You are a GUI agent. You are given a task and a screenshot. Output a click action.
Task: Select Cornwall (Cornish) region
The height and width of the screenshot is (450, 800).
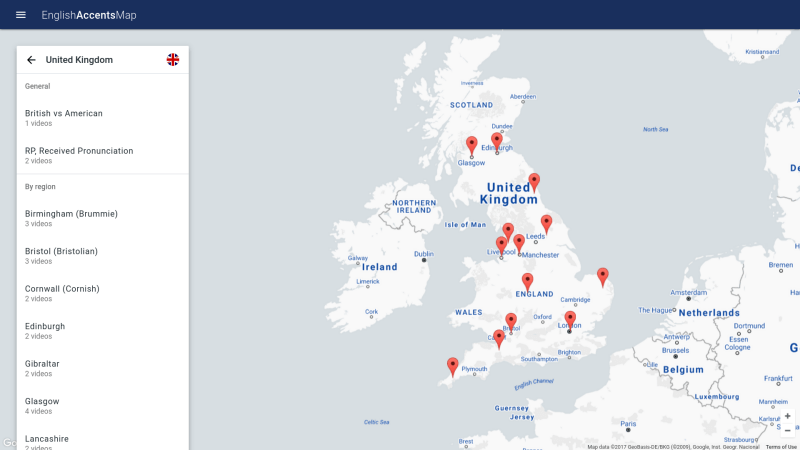[x=103, y=293]
